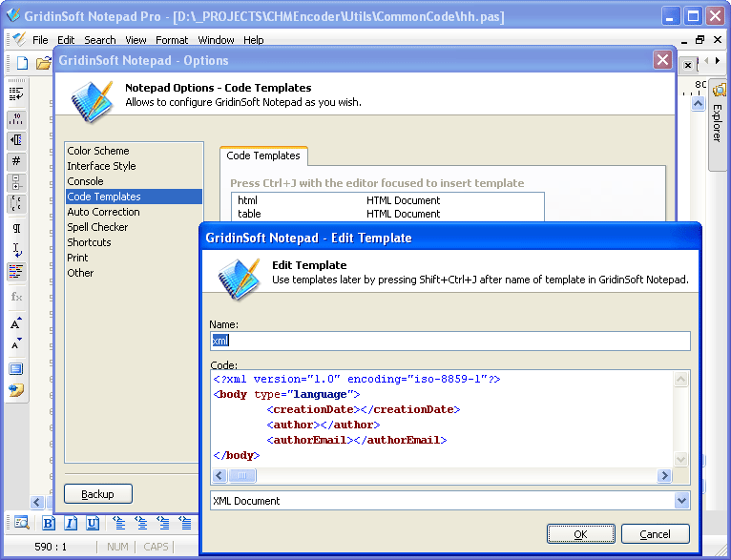Click the find in page magnifier icon at bottom
731x560 pixels.
point(21,523)
